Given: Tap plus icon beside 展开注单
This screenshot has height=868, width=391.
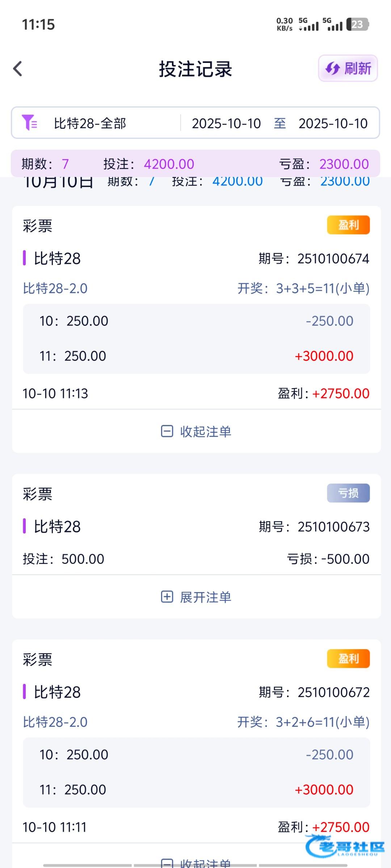Looking at the screenshot, I should (x=167, y=597).
